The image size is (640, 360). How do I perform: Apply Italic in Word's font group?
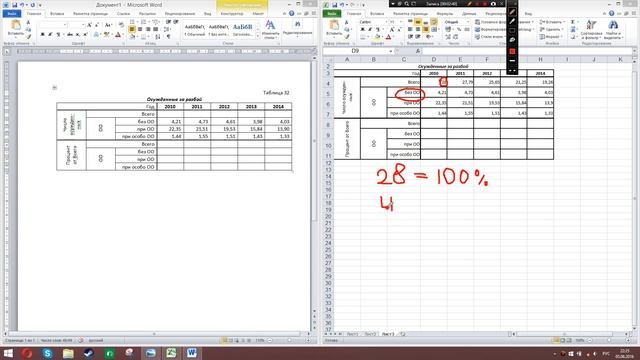(x=50, y=35)
